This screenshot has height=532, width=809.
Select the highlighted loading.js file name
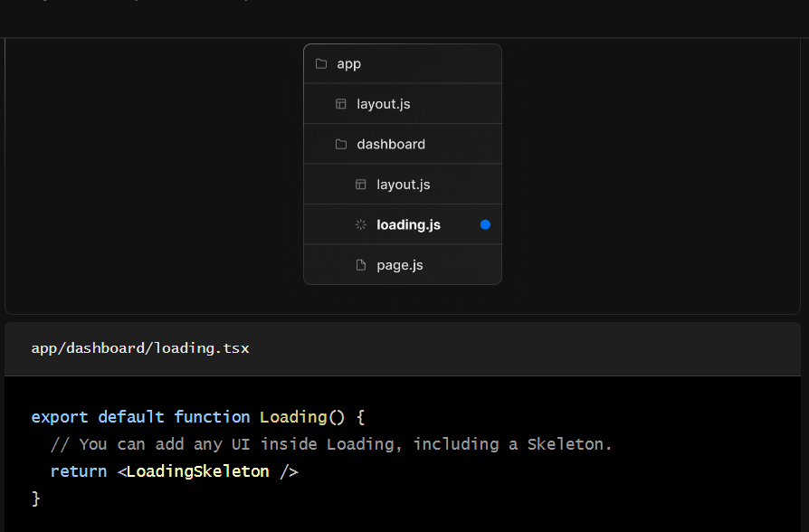click(x=408, y=224)
